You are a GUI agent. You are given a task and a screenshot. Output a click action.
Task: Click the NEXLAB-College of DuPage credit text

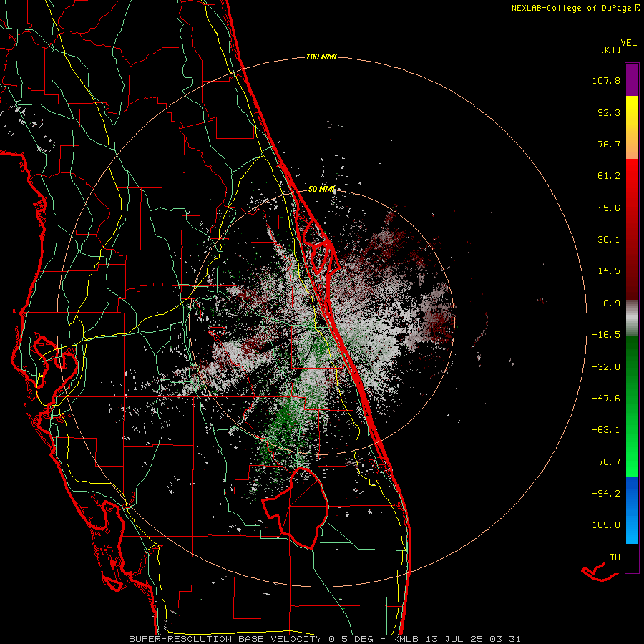(x=575, y=8)
